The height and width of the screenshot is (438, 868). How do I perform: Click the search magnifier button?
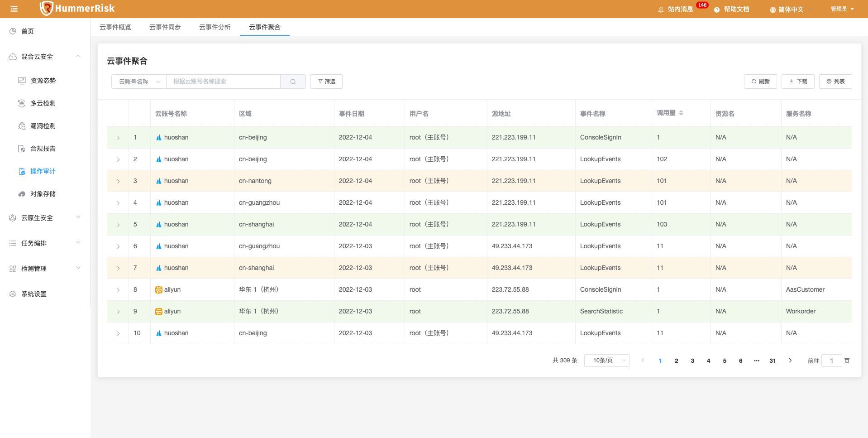tap(293, 82)
